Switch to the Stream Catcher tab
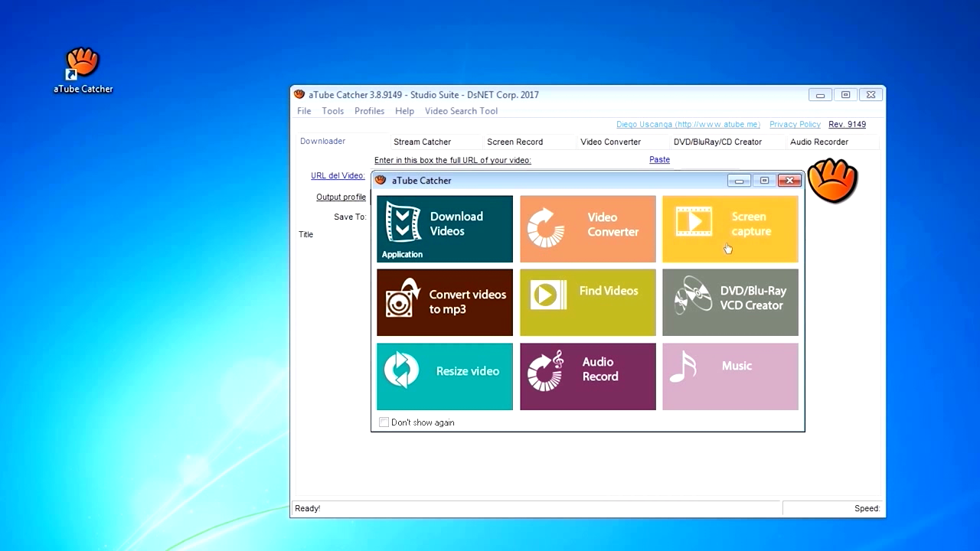980x551 pixels. [x=422, y=142]
